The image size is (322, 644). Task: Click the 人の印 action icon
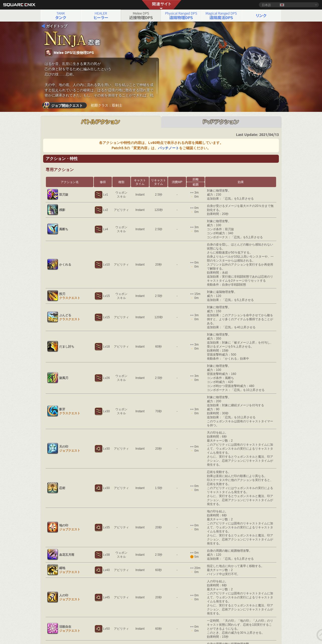click(53, 597)
